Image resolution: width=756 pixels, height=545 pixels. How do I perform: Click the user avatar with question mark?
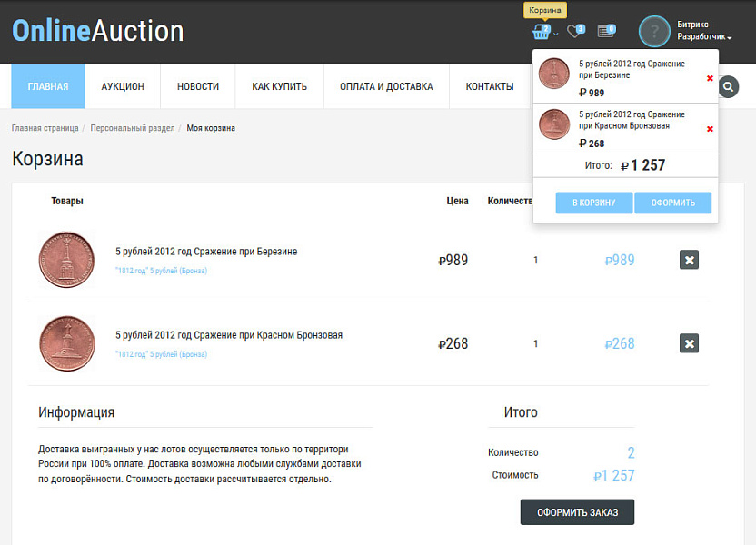(654, 32)
